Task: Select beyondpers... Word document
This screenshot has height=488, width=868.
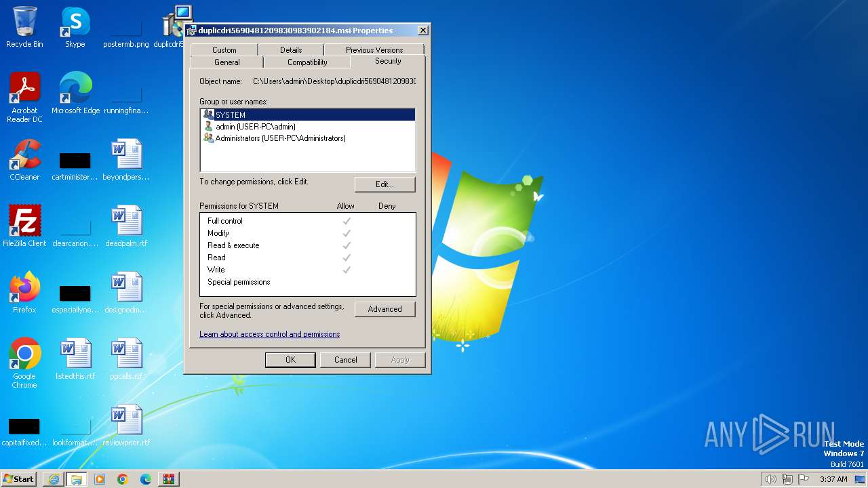Action: 126,160
